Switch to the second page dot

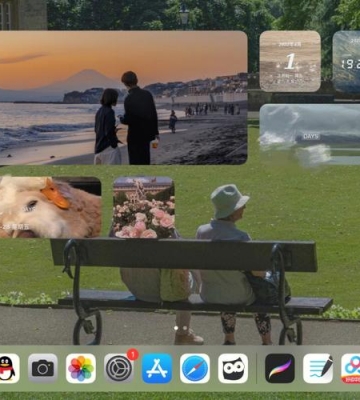[x=184, y=328]
